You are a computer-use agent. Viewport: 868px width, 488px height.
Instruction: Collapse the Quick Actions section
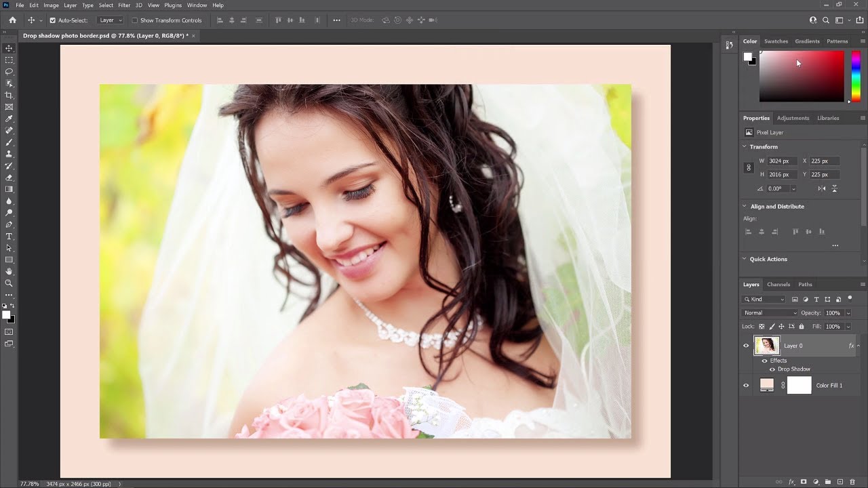[x=745, y=259]
